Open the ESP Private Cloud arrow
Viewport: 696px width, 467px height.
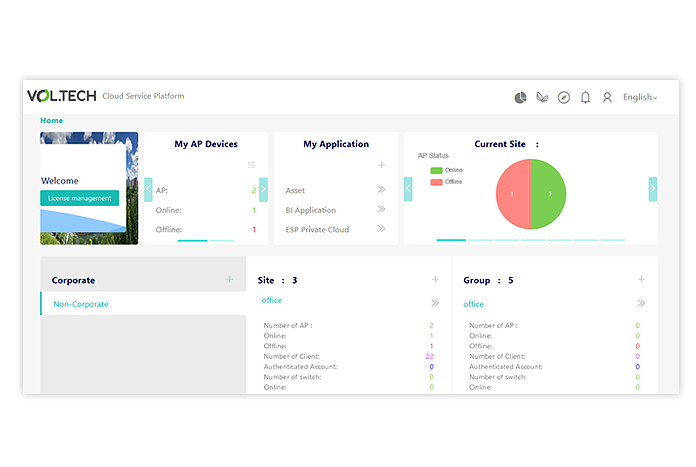[x=381, y=229]
